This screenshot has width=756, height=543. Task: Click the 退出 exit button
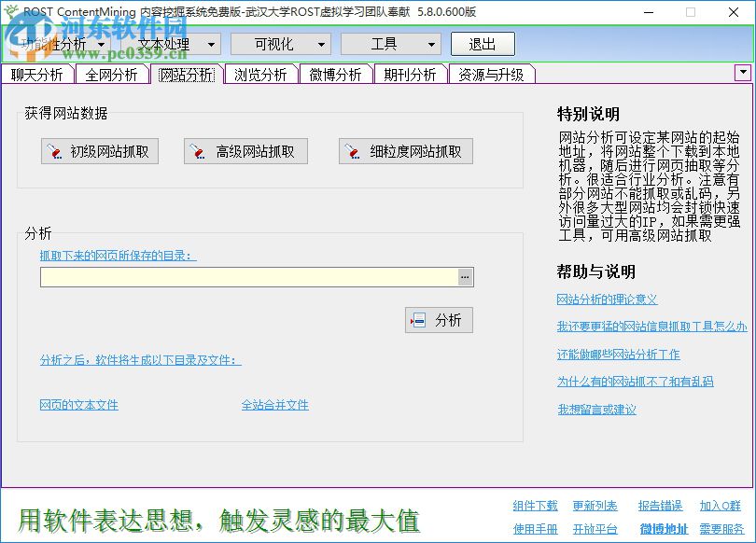[483, 43]
